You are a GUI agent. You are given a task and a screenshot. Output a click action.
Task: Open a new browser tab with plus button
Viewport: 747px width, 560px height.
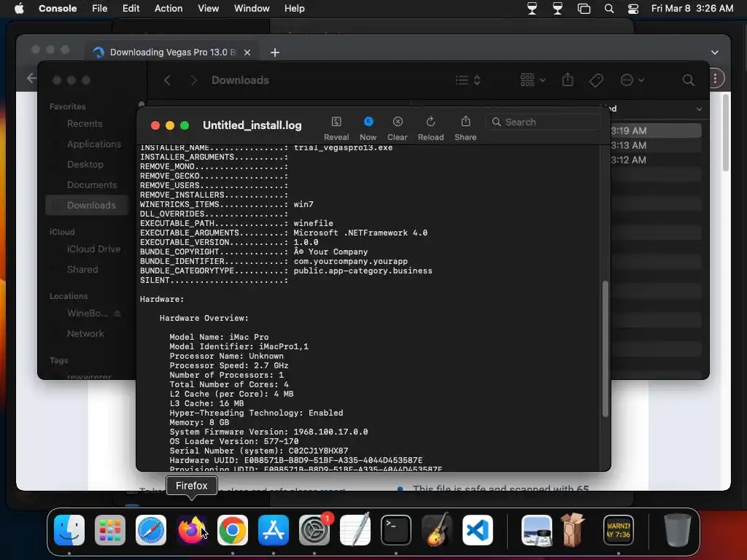click(275, 52)
